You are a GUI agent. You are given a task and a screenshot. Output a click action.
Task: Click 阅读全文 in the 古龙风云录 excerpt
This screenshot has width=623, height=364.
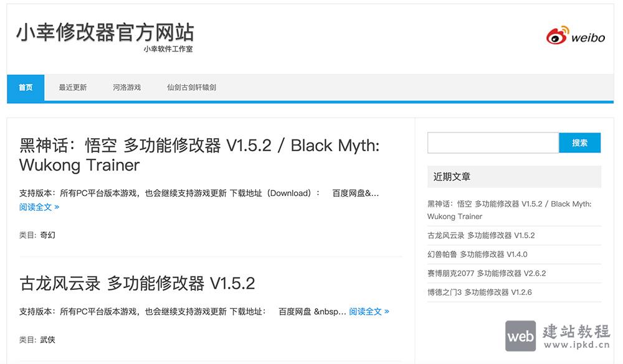(369, 312)
